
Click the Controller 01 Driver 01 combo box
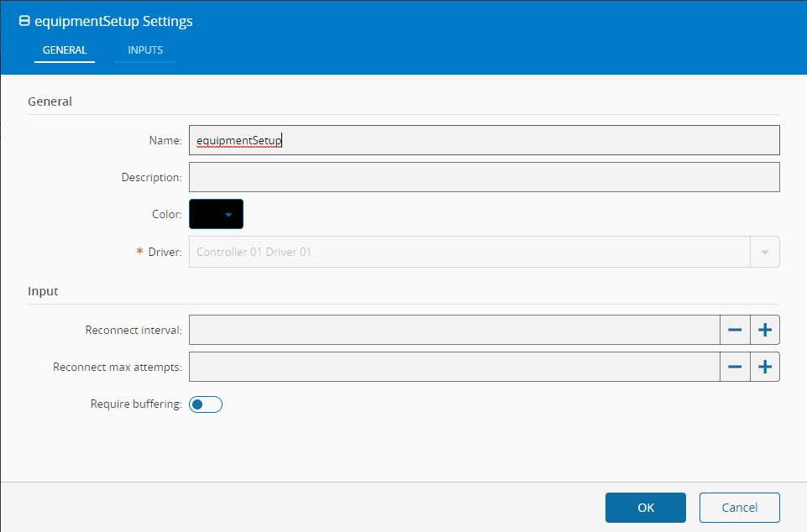tap(469, 252)
